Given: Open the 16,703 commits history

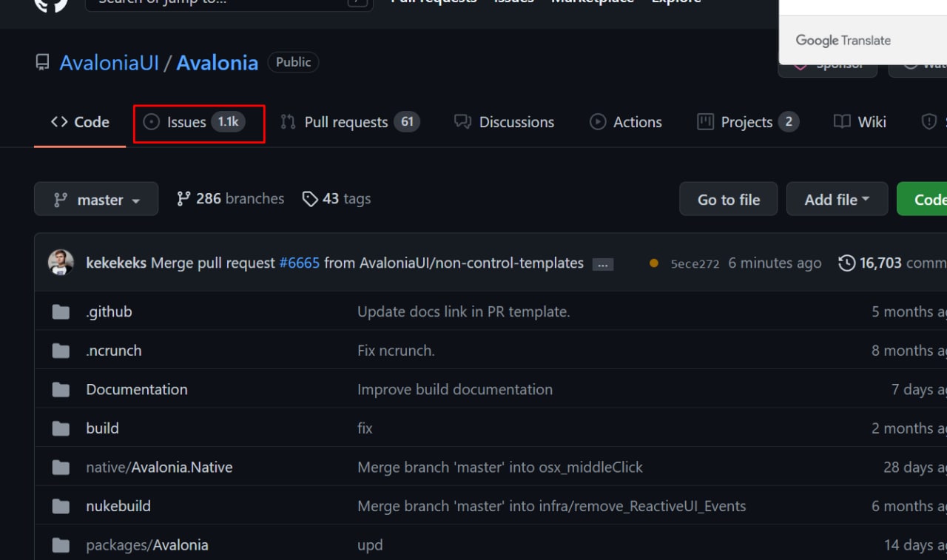Looking at the screenshot, I should (x=892, y=263).
